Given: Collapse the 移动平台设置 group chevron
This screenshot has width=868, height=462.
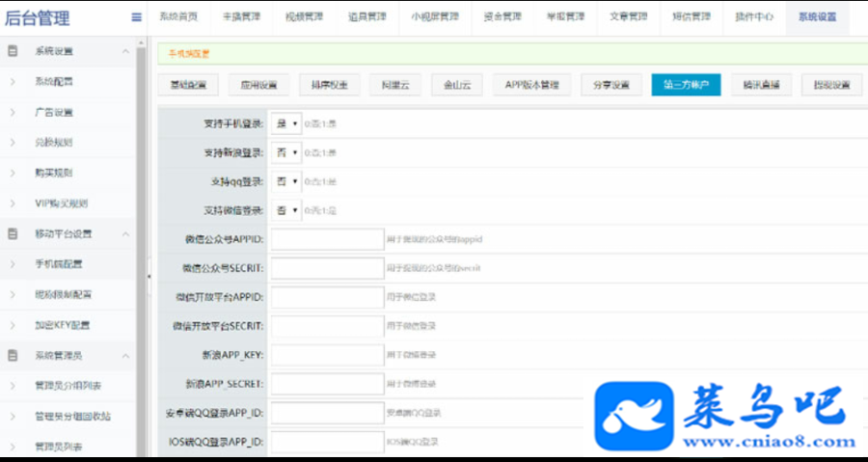Looking at the screenshot, I should click(x=125, y=233).
